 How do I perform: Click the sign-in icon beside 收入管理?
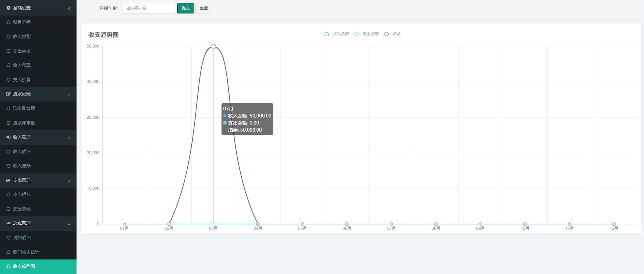8,137
